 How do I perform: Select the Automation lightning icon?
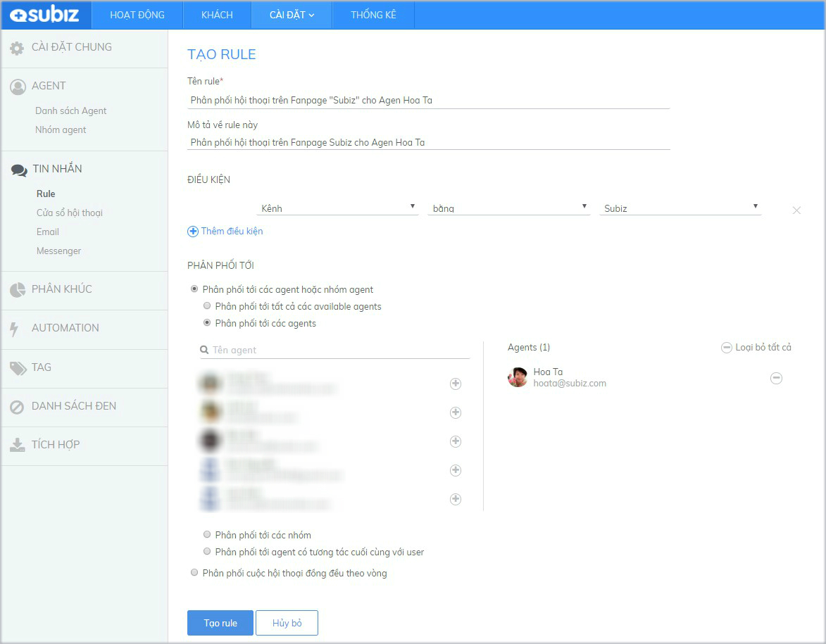pos(17,327)
